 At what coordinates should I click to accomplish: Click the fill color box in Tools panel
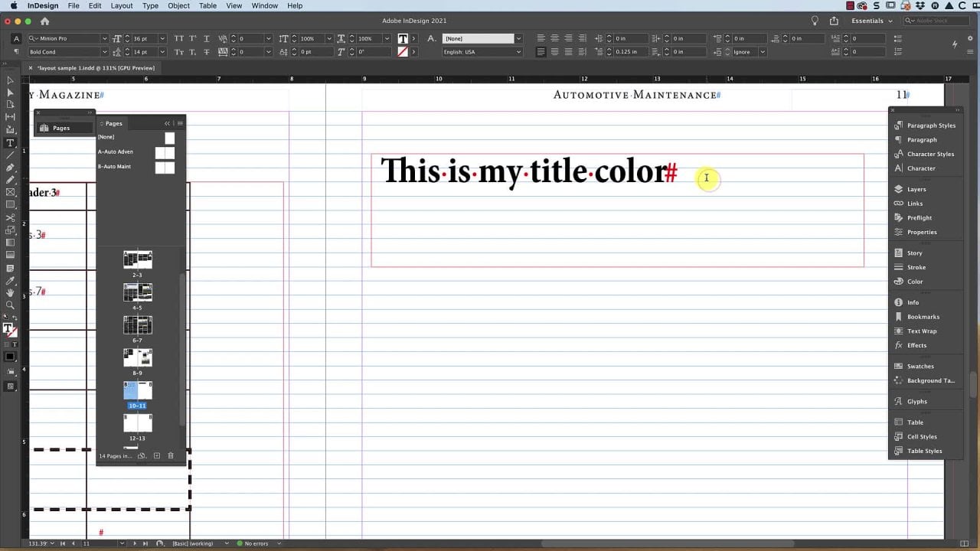tap(8, 328)
